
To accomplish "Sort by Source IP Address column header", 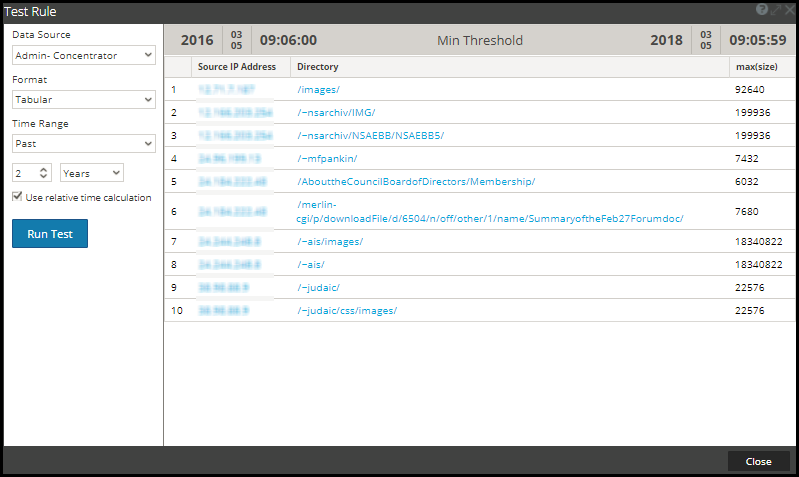I will (x=237, y=67).
